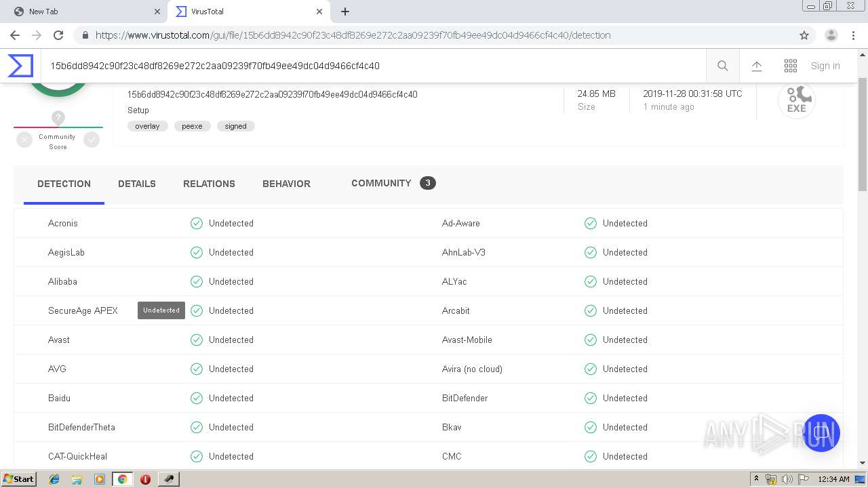Viewport: 868px width, 488px height.
Task: Click the Chrome taskbar icon
Action: [x=122, y=479]
